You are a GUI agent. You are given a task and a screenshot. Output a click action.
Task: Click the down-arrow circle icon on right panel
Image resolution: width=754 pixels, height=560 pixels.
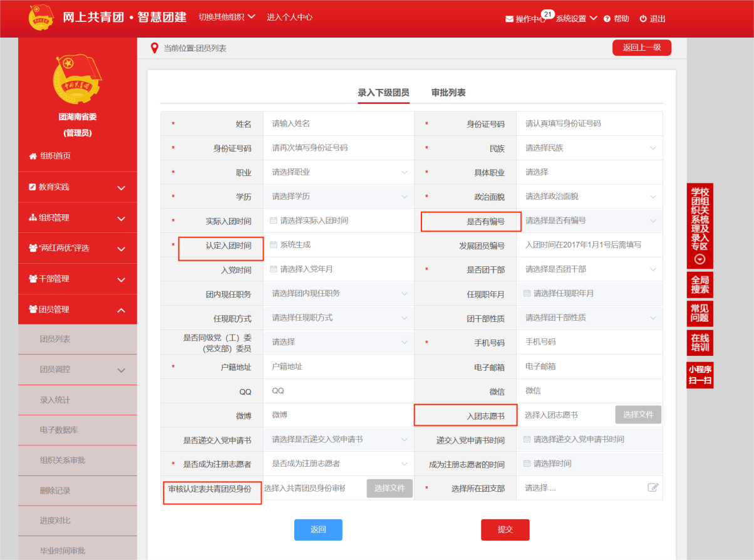click(x=700, y=259)
